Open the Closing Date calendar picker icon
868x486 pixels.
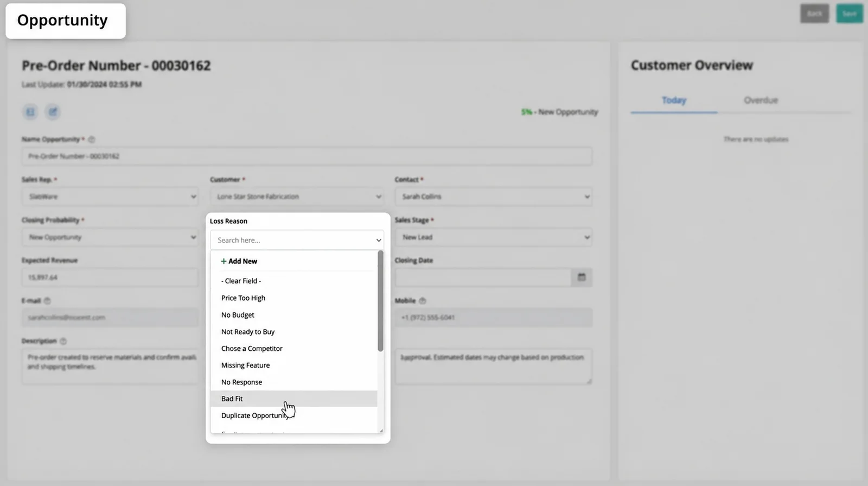(582, 277)
